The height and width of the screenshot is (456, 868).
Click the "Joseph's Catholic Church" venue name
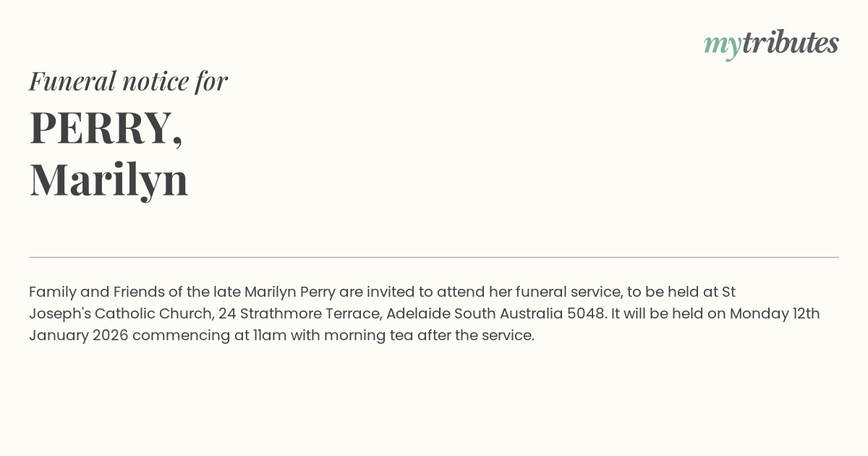(x=120, y=314)
